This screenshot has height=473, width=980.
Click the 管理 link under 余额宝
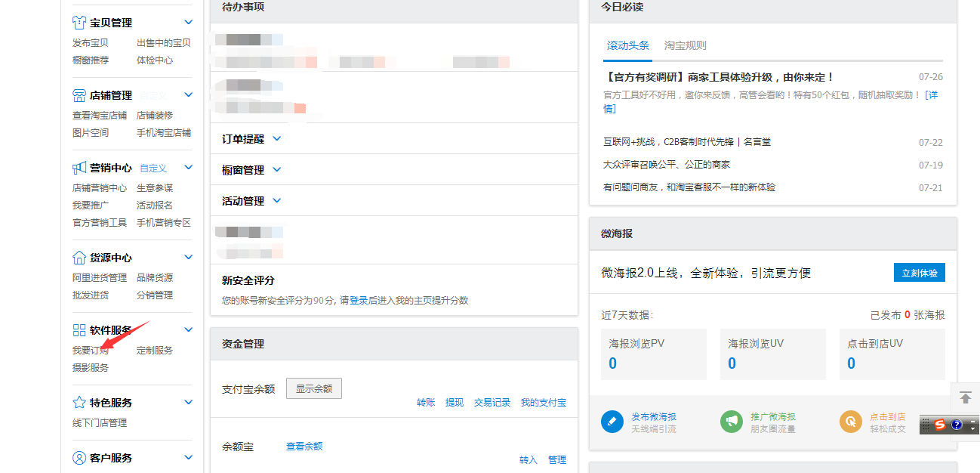pos(557,460)
